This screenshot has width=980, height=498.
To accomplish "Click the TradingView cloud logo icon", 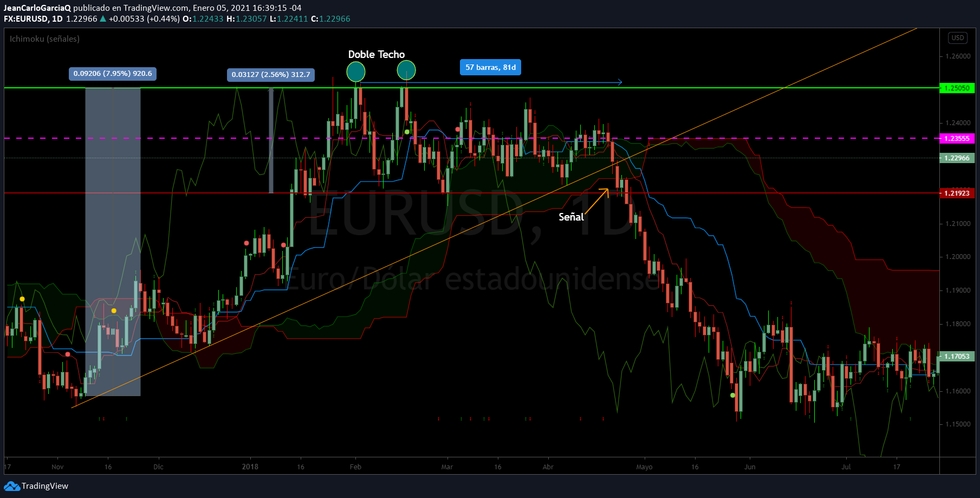I will point(12,486).
